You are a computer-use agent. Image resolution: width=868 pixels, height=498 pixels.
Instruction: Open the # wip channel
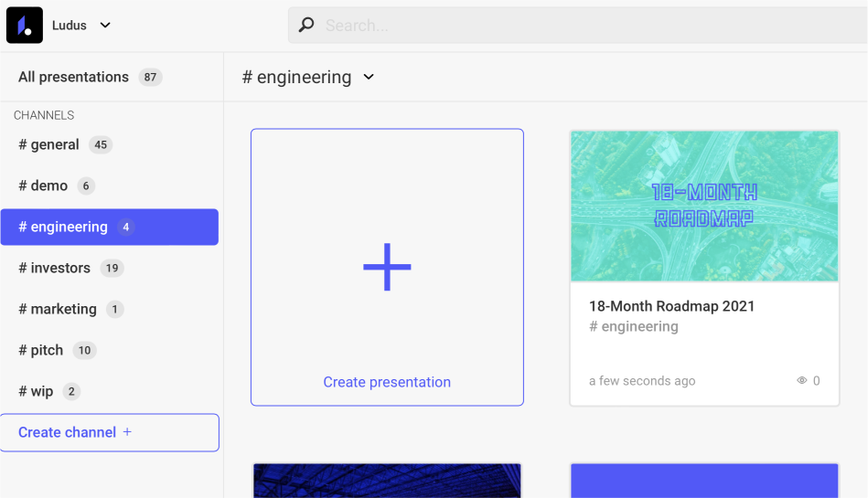point(36,391)
